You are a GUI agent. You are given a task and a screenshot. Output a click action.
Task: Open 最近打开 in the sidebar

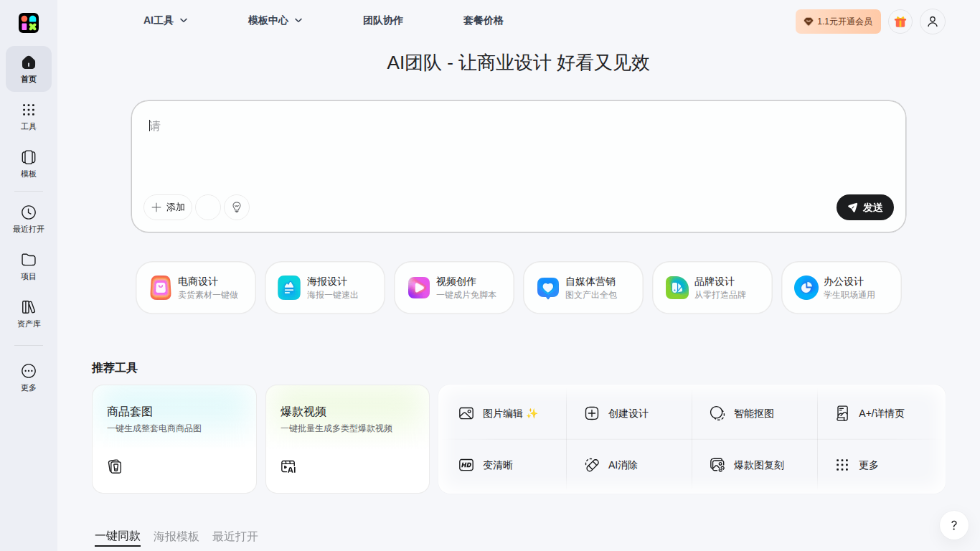pyautogui.click(x=29, y=219)
